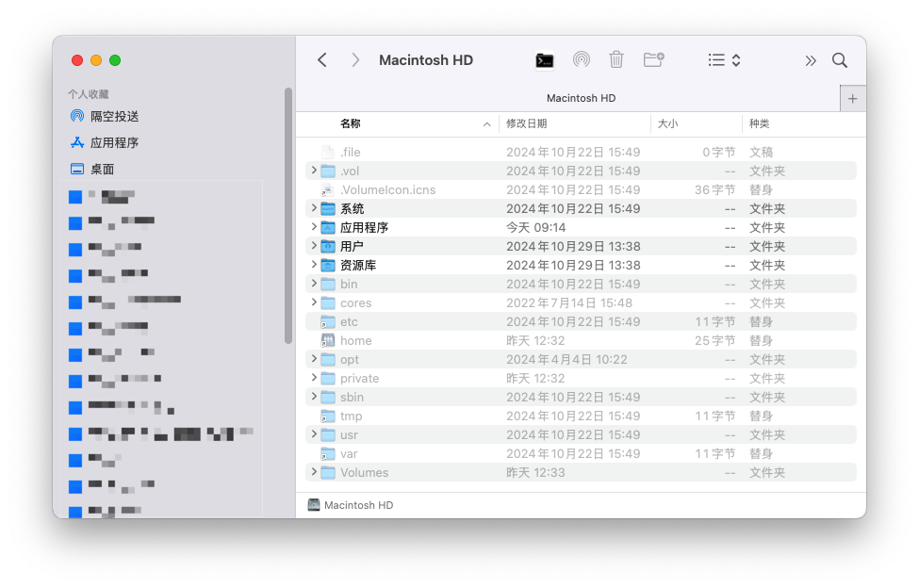919x588 pixels.
Task: Click the 隔空投送 sidebar icon
Action: pyautogui.click(x=76, y=116)
